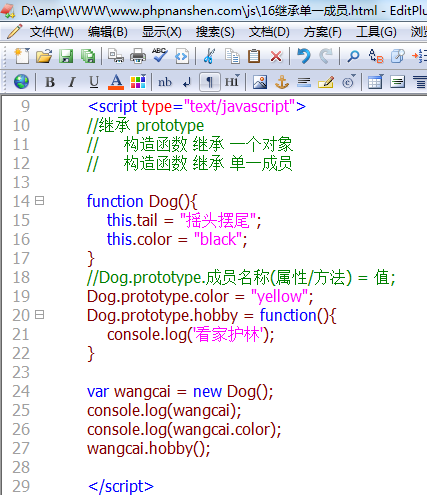Click the "</script>" closing tag
427x495 pixels.
(x=121, y=486)
